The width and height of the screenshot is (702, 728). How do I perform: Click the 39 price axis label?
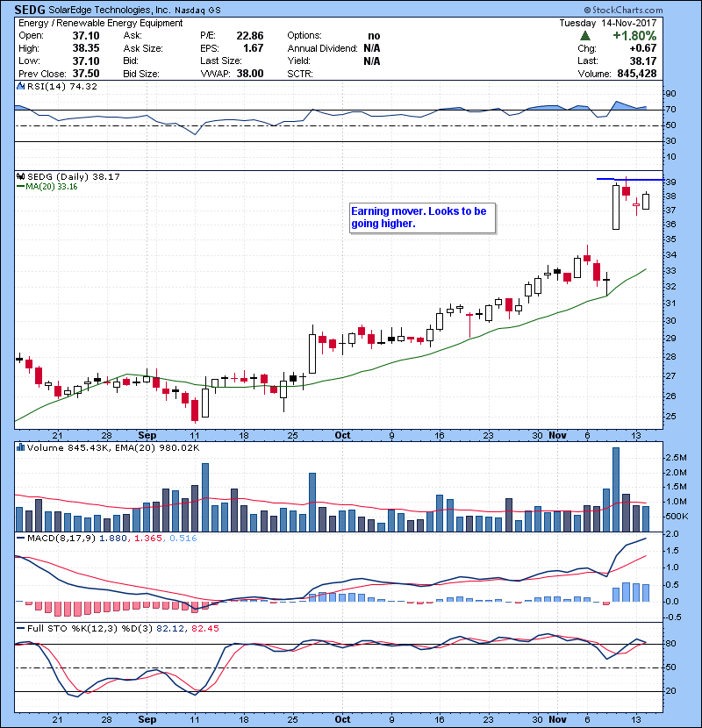[x=670, y=182]
